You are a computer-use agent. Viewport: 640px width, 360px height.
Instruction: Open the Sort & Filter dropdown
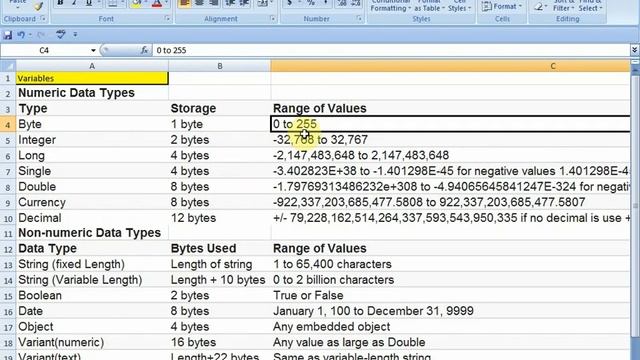click(564, 6)
